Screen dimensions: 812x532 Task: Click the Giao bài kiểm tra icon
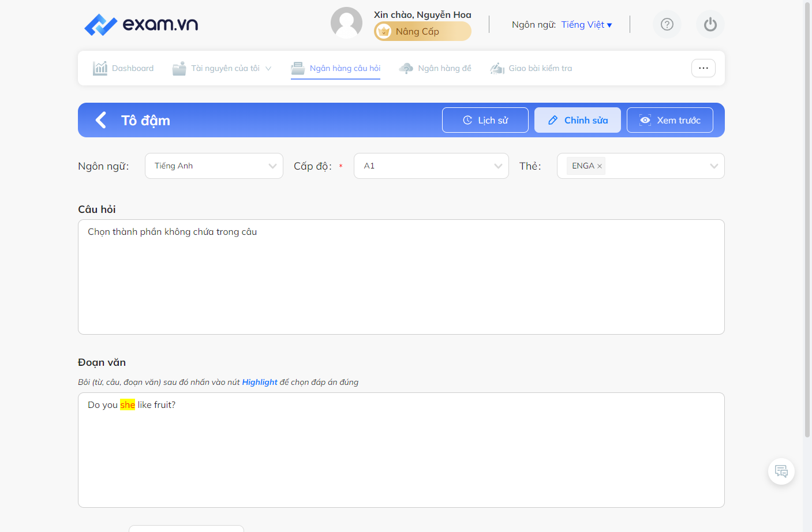tap(497, 68)
